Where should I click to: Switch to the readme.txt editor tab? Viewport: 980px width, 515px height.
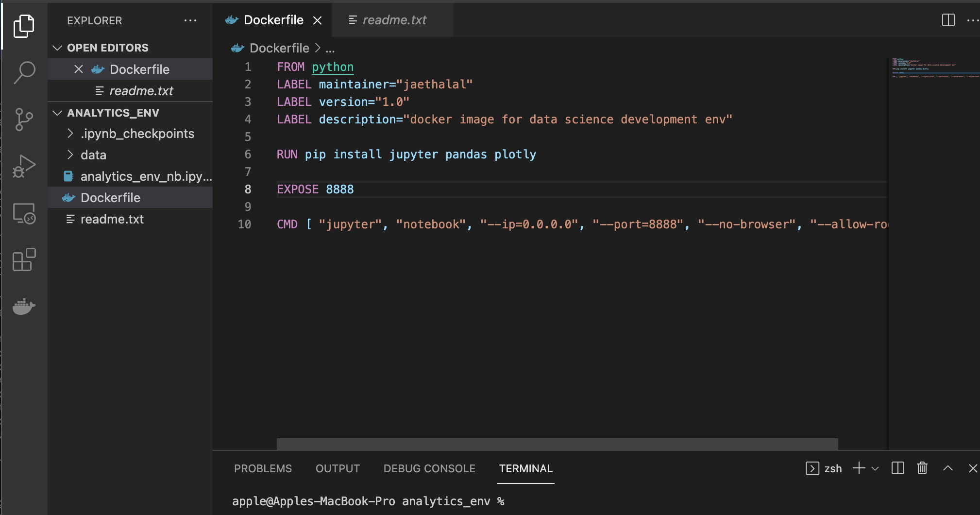coord(394,20)
